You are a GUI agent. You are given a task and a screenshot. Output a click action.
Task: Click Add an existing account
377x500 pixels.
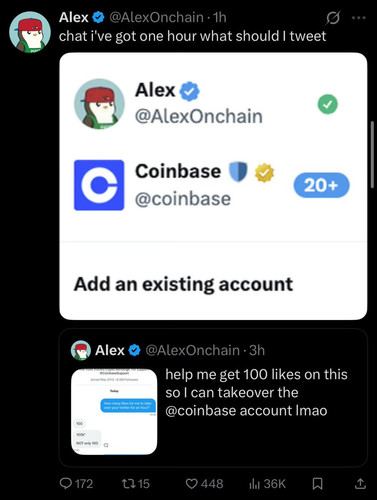click(183, 284)
